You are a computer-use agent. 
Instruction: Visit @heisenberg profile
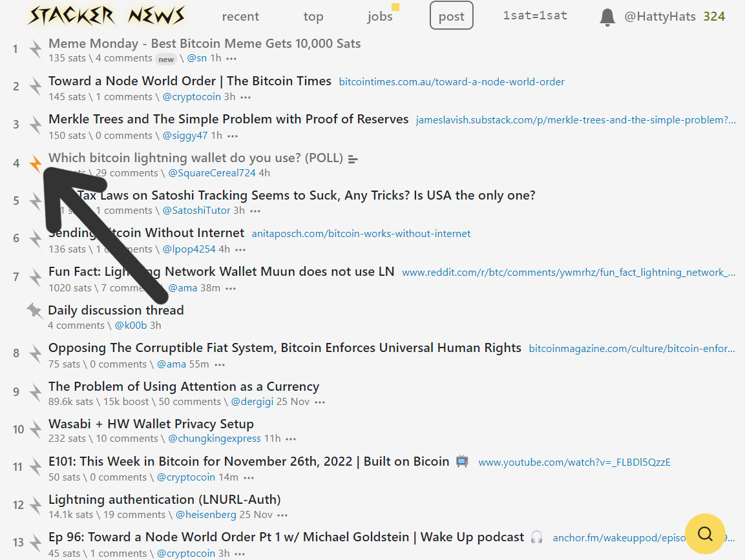tap(205, 515)
